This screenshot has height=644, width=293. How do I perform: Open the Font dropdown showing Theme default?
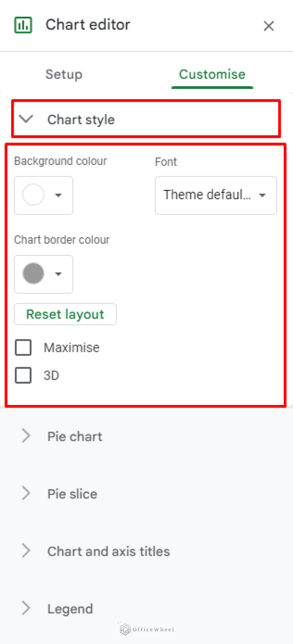click(216, 196)
